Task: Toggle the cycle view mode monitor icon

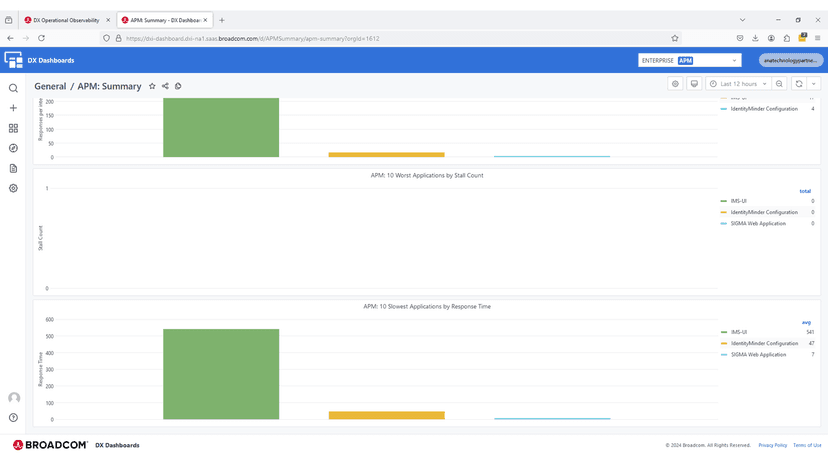Action: coord(694,84)
